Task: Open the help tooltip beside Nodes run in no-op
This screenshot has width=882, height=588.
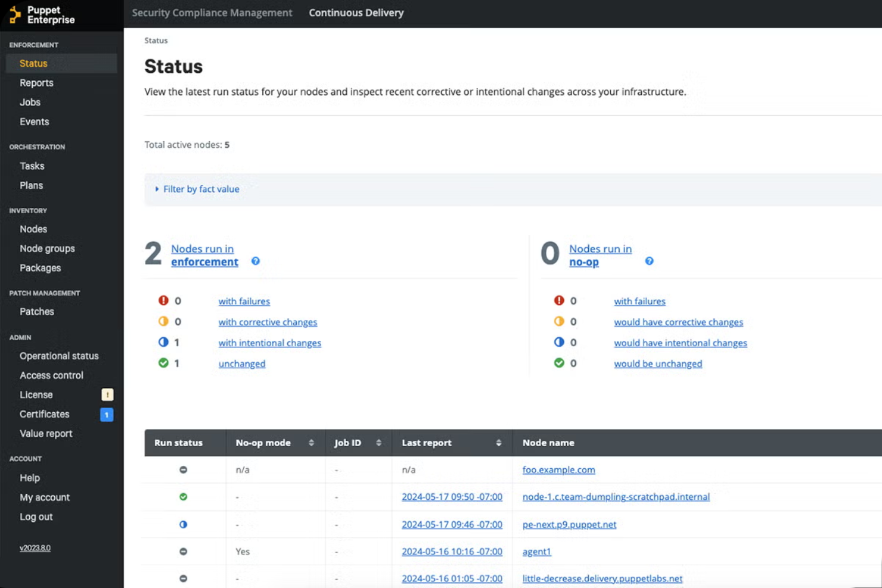Action: click(650, 261)
